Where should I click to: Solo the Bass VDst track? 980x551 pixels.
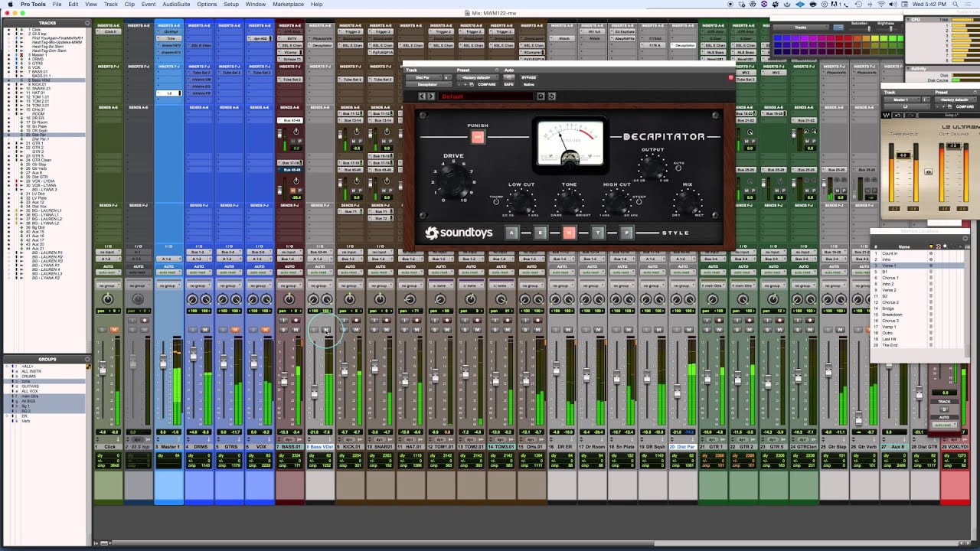click(314, 330)
